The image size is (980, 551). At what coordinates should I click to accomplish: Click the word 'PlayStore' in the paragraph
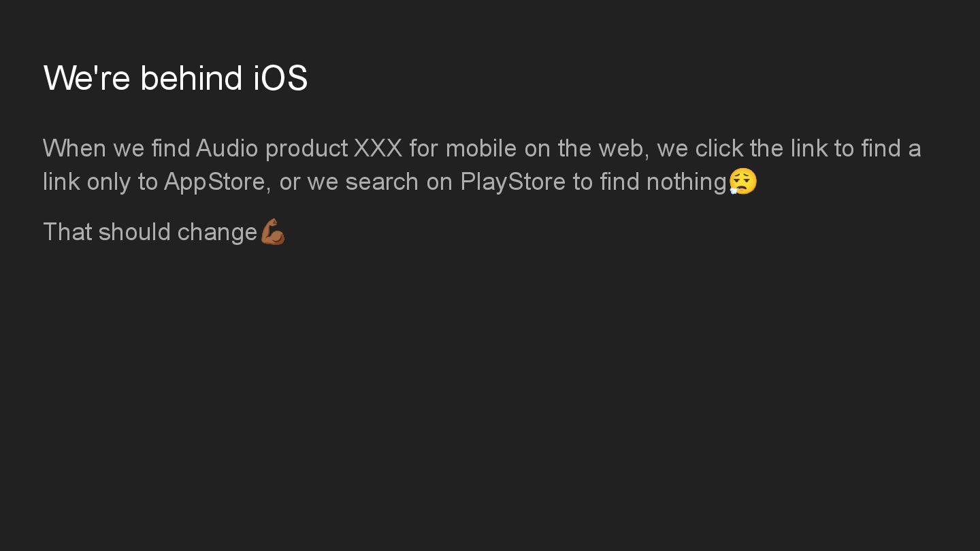(513, 182)
